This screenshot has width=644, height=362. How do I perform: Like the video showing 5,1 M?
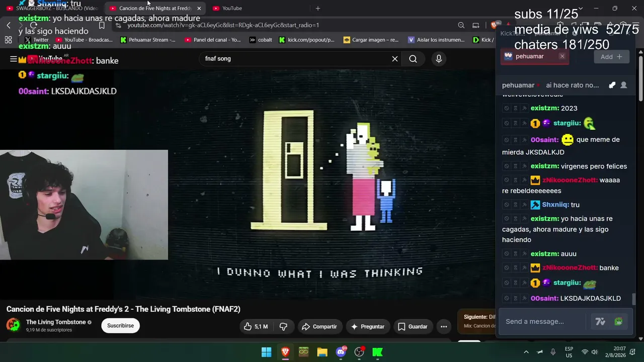click(256, 327)
